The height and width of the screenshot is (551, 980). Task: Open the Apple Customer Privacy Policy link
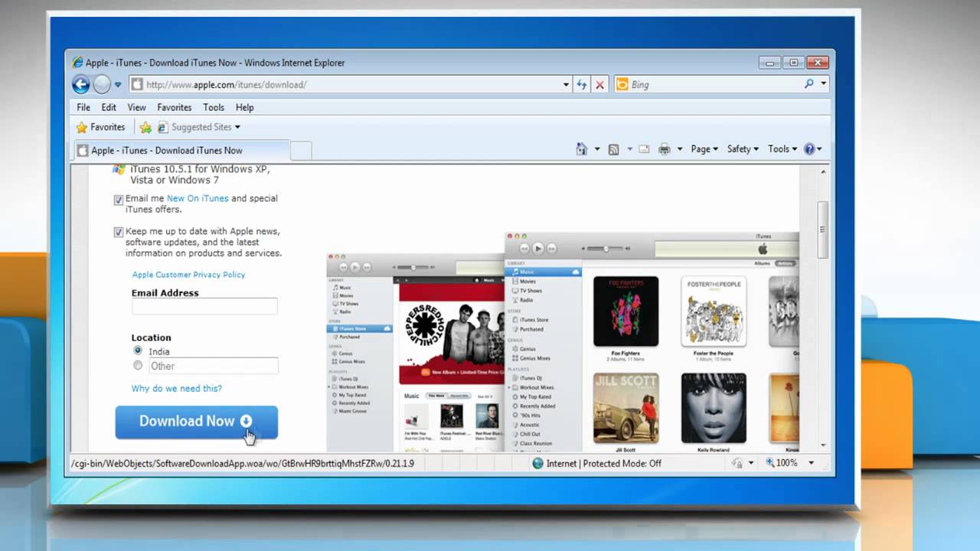click(x=188, y=275)
